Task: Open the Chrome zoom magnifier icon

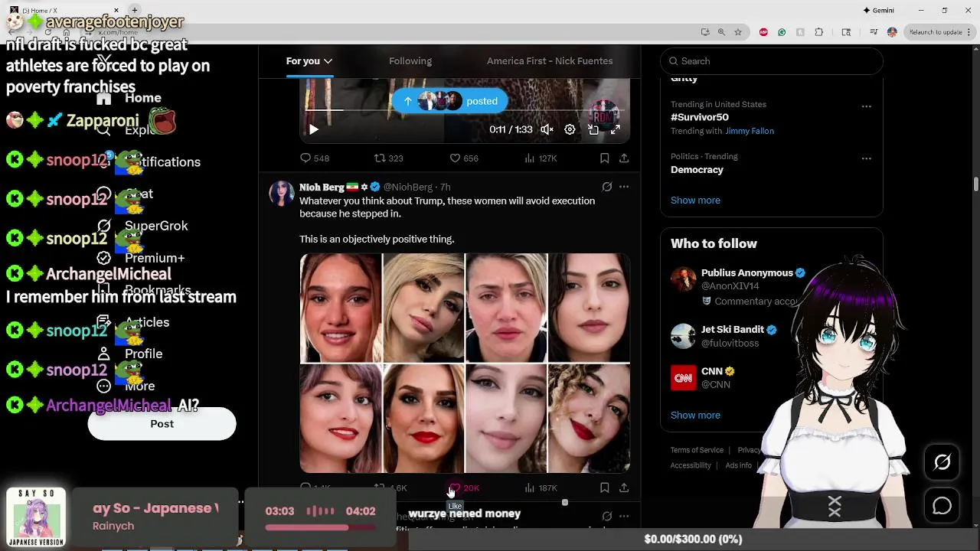Action: (721, 32)
